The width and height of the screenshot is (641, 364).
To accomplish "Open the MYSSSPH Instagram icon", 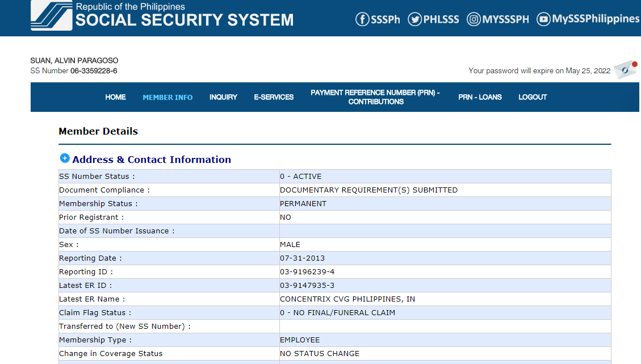I will tap(474, 19).
